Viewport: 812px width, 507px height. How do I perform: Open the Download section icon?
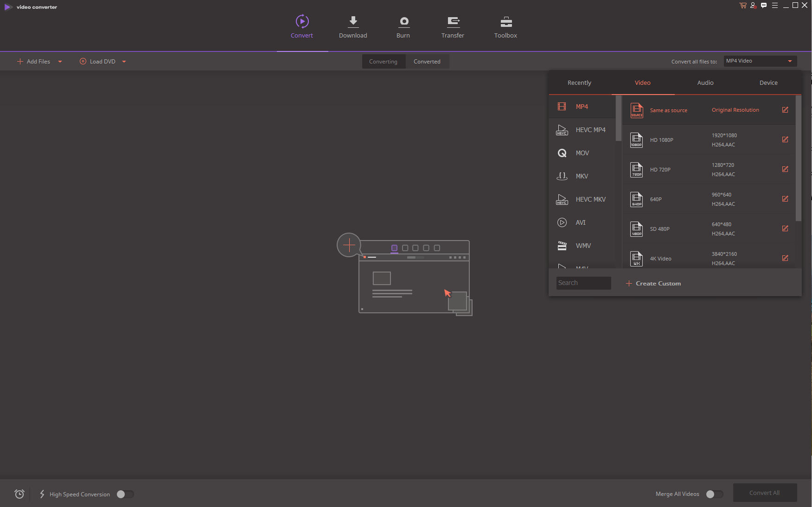click(353, 21)
